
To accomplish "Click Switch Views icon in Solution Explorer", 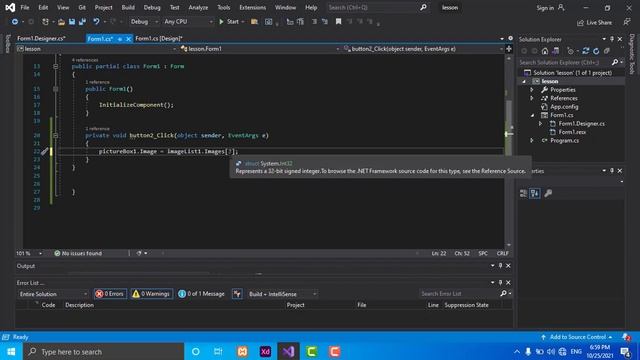I will (556, 51).
